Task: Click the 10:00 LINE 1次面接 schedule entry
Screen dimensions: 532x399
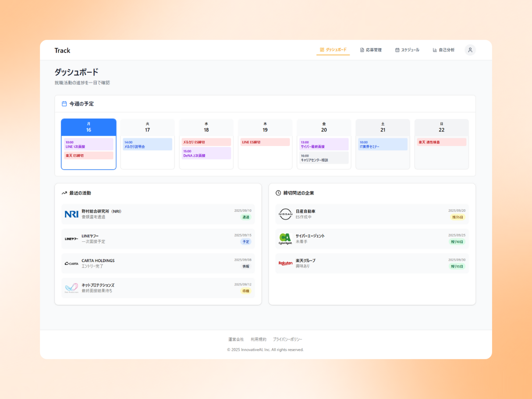Action: click(89, 145)
